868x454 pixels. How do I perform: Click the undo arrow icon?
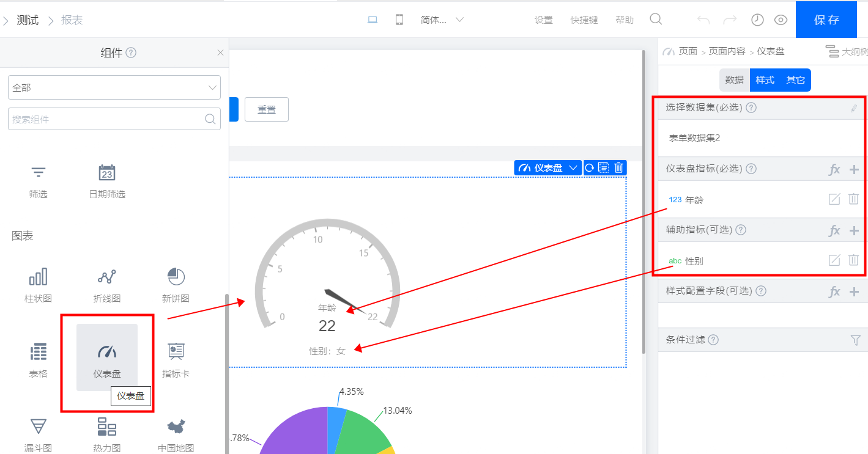point(703,20)
